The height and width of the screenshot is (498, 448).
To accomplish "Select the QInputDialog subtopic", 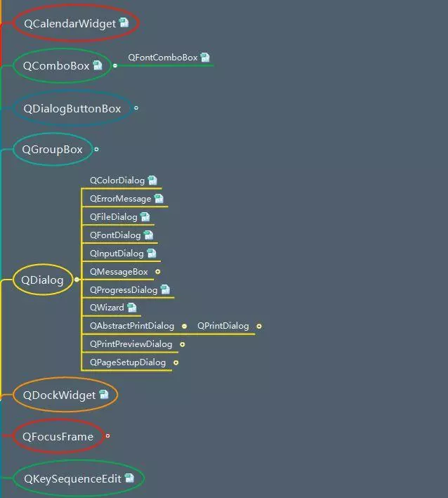I will click(117, 254).
